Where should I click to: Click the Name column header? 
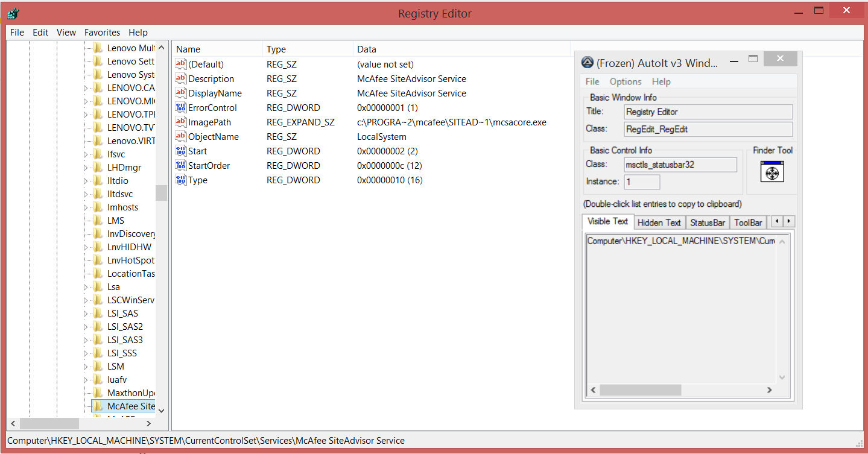217,49
